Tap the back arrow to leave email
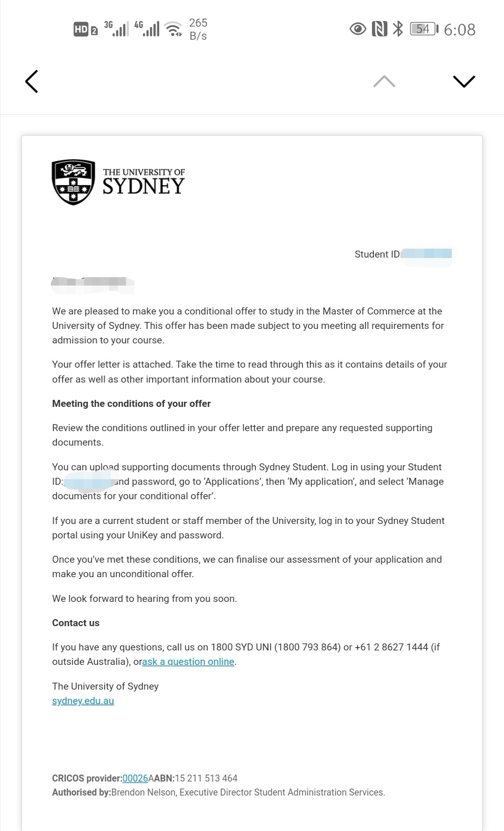This screenshot has width=504, height=831. pyautogui.click(x=31, y=81)
